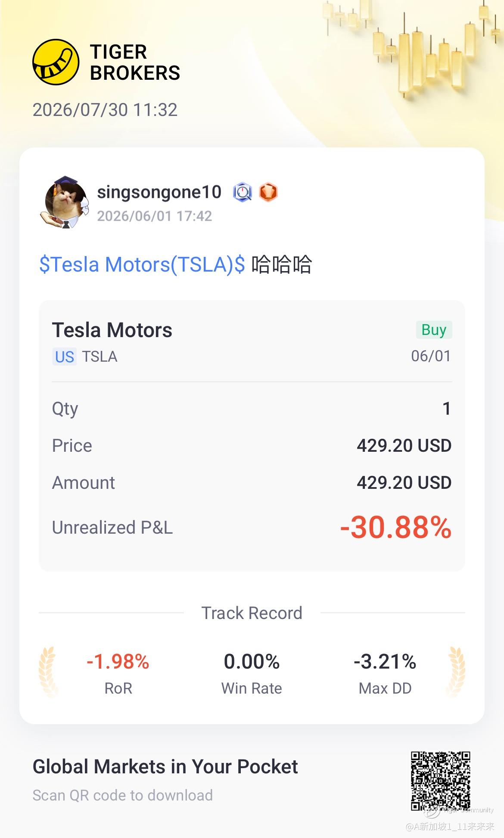Click the US market label badge
The width and height of the screenshot is (504, 838).
(65, 357)
